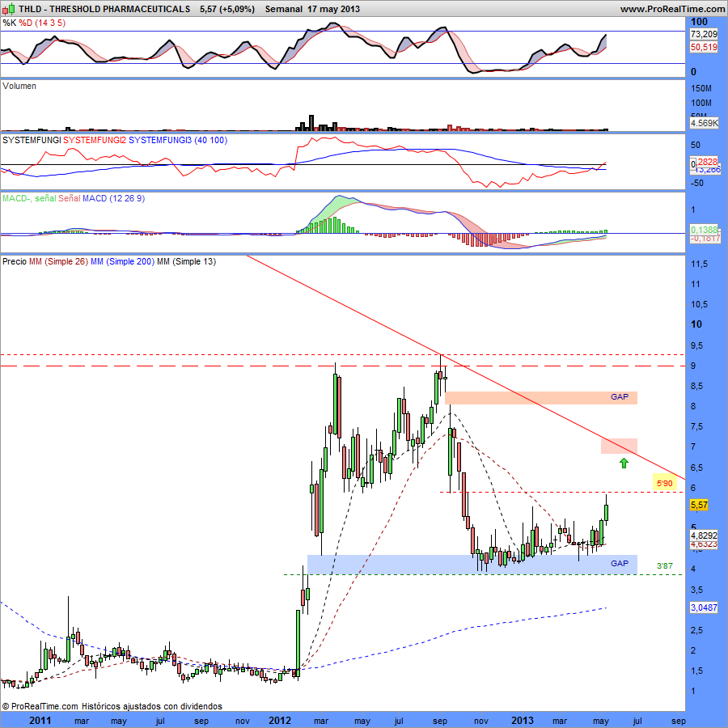
Task: Click the MACD-, señal label
Action: coord(29,198)
